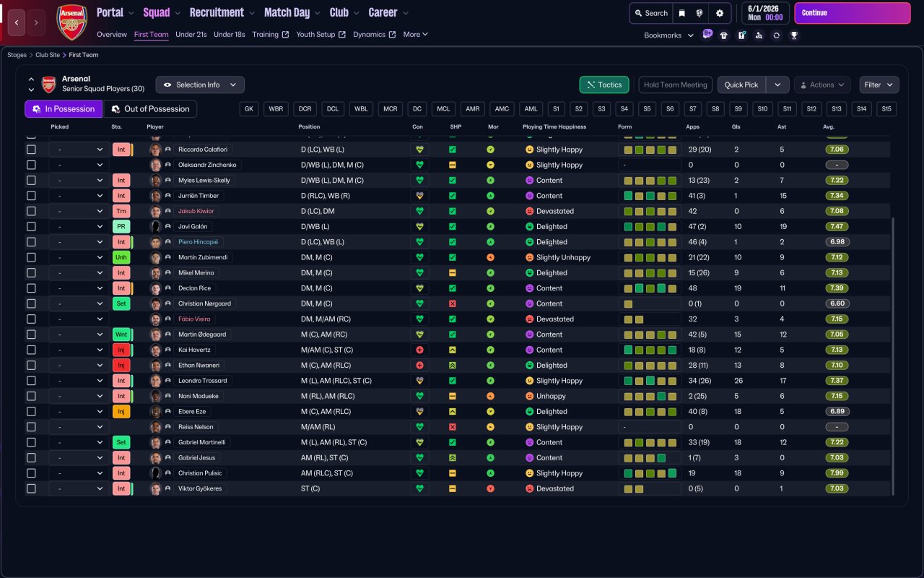Select the checkbox in Martin Ødegaard's row
This screenshot has height=578, width=924.
click(31, 335)
